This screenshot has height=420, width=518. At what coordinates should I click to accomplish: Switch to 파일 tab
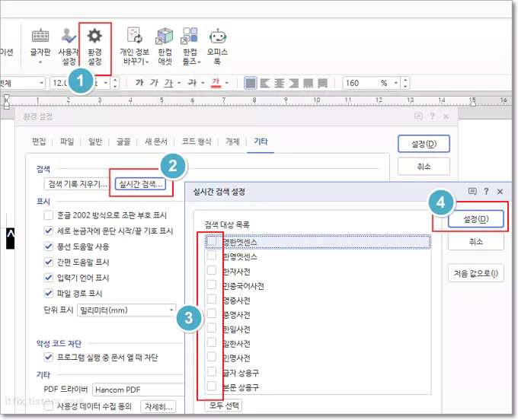(x=67, y=142)
